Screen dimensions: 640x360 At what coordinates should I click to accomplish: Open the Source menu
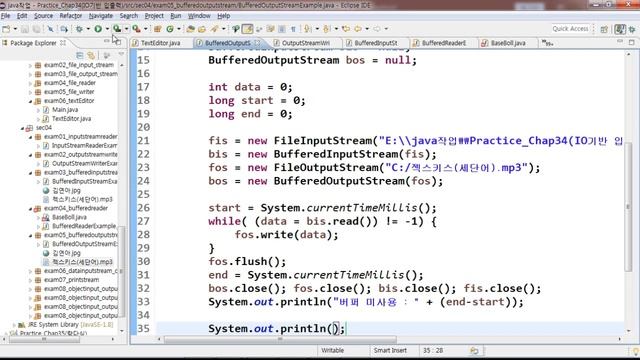click(x=43, y=16)
